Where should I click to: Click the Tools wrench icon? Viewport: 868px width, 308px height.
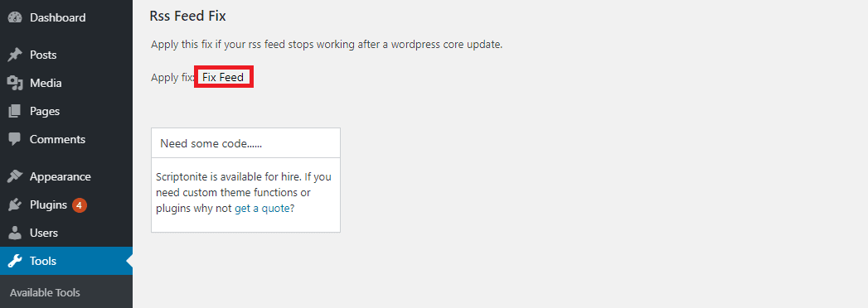[15, 261]
